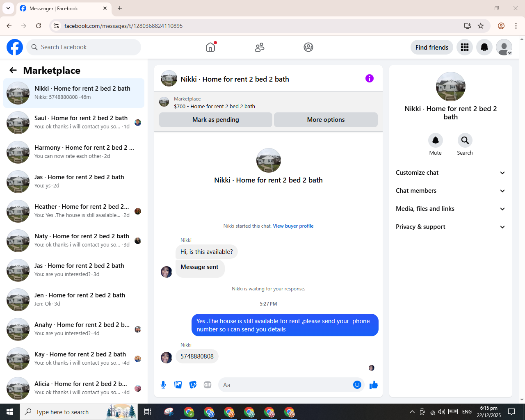
Task: Click the Search Facebook field
Action: 84,47
